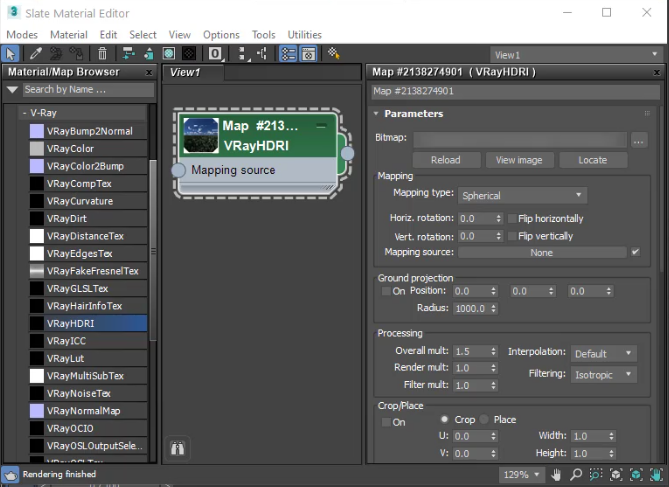Collapse the Parameters rollout
Viewport: 669px width, 487px height.
tap(376, 114)
